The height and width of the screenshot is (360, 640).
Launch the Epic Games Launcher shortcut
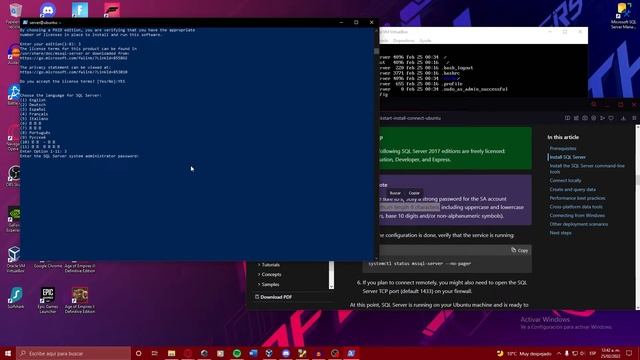pos(48,300)
